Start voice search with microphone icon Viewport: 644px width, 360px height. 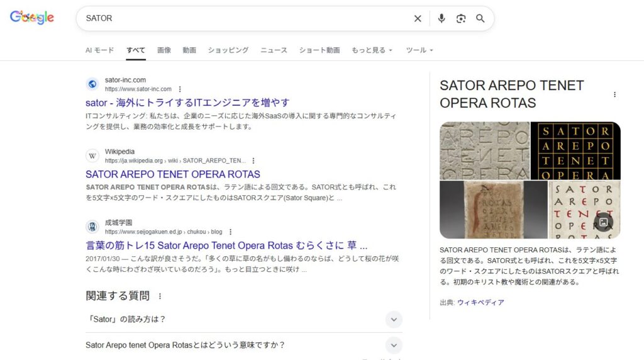coord(441,19)
